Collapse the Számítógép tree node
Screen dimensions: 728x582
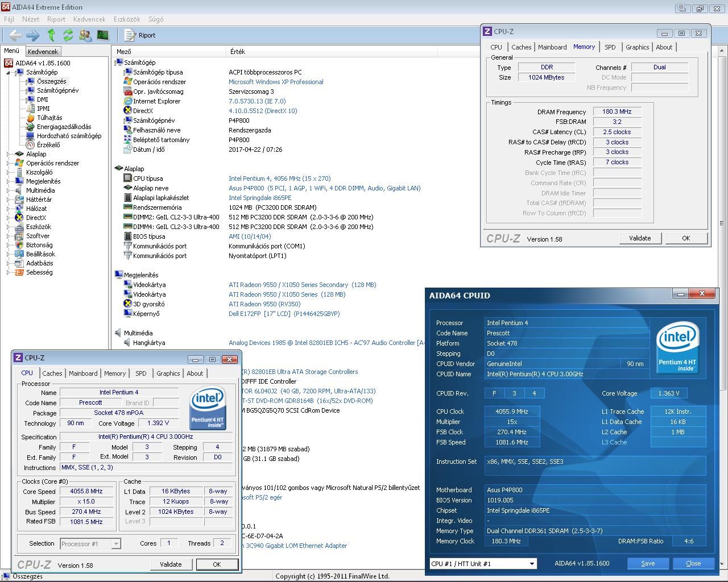coord(9,72)
